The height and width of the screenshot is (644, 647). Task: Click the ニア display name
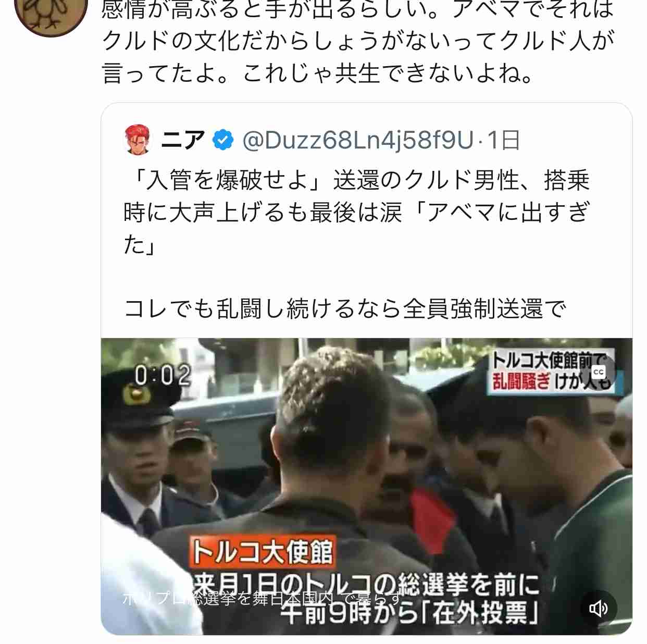coord(183,140)
